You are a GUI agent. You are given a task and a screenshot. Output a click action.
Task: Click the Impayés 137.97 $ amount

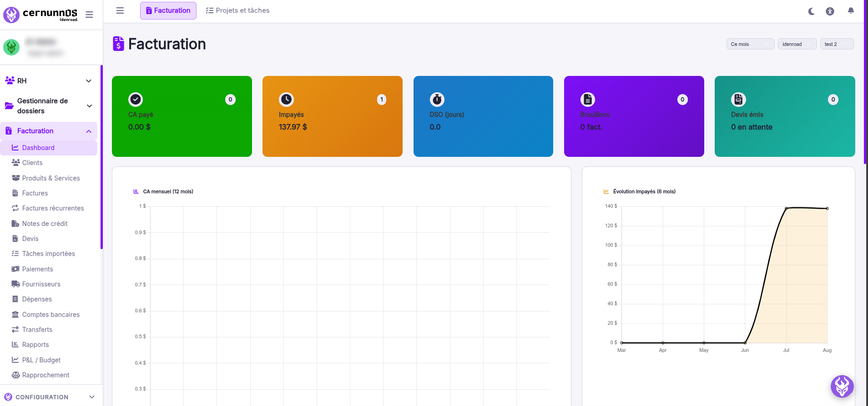(x=293, y=127)
